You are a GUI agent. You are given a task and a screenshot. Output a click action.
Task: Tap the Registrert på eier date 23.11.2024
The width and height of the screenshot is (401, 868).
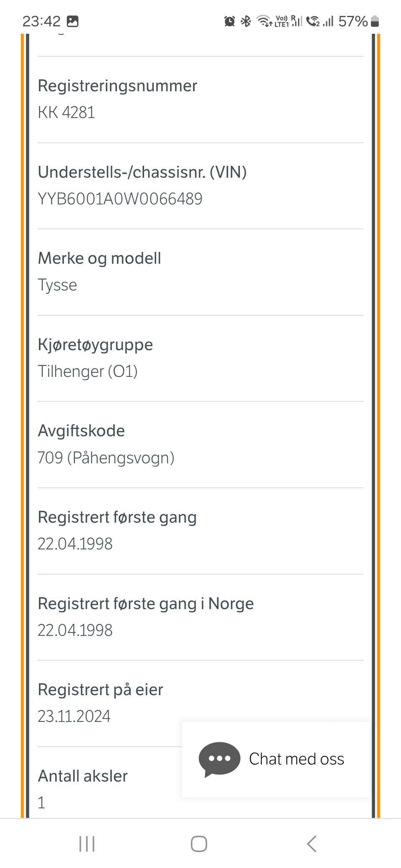pos(74,716)
